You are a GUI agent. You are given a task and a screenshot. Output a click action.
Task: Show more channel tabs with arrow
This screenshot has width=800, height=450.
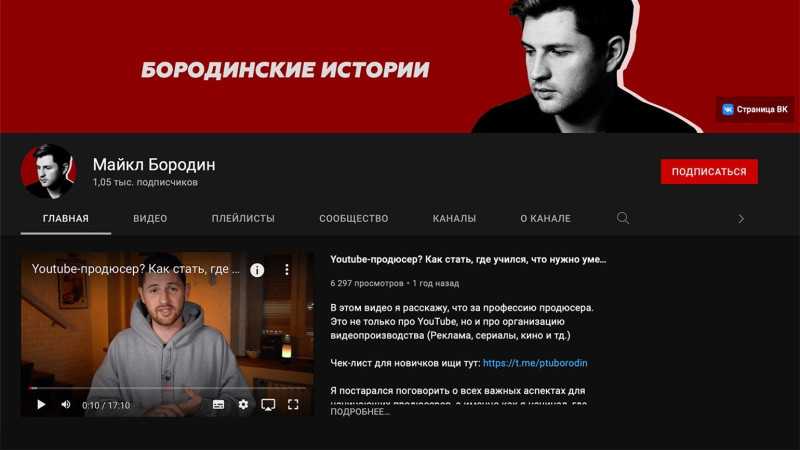pyautogui.click(x=741, y=219)
